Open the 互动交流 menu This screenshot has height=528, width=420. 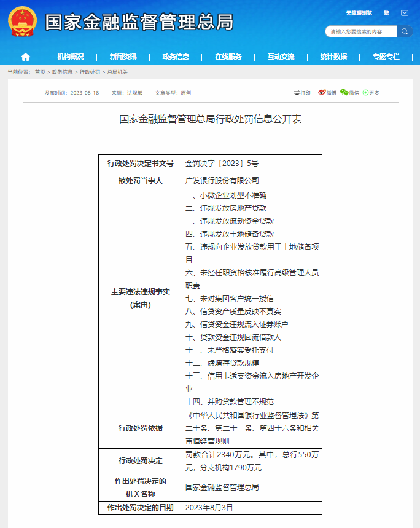281,57
